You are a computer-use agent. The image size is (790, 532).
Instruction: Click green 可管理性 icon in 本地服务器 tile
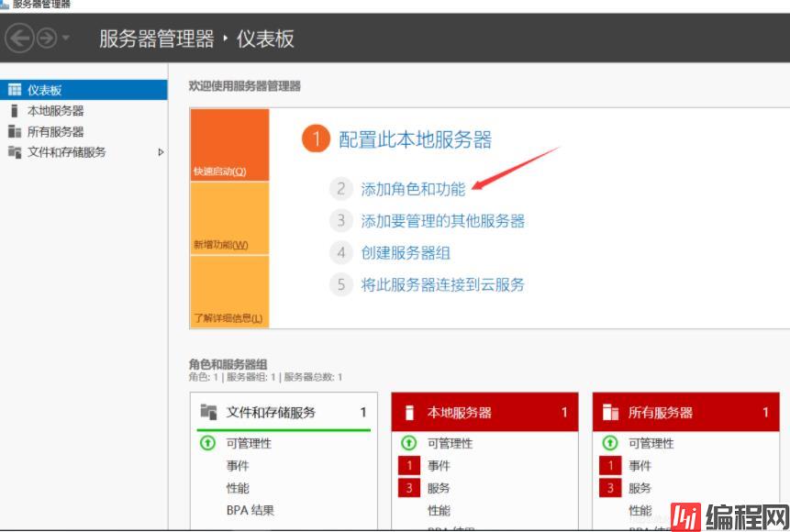[409, 444]
